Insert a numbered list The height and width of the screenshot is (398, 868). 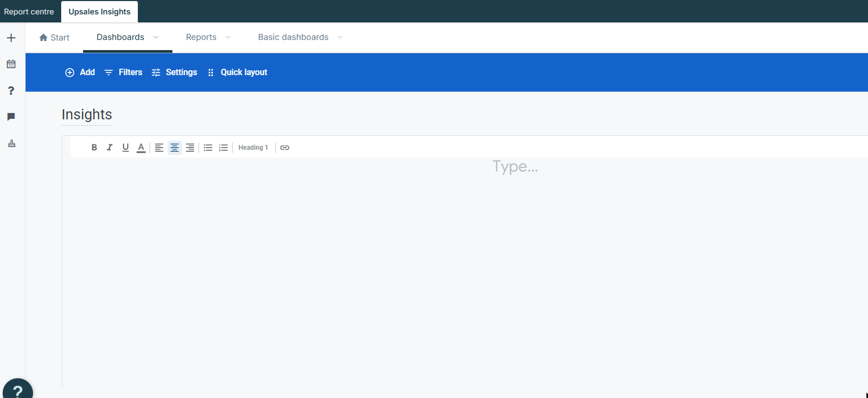[x=224, y=148]
